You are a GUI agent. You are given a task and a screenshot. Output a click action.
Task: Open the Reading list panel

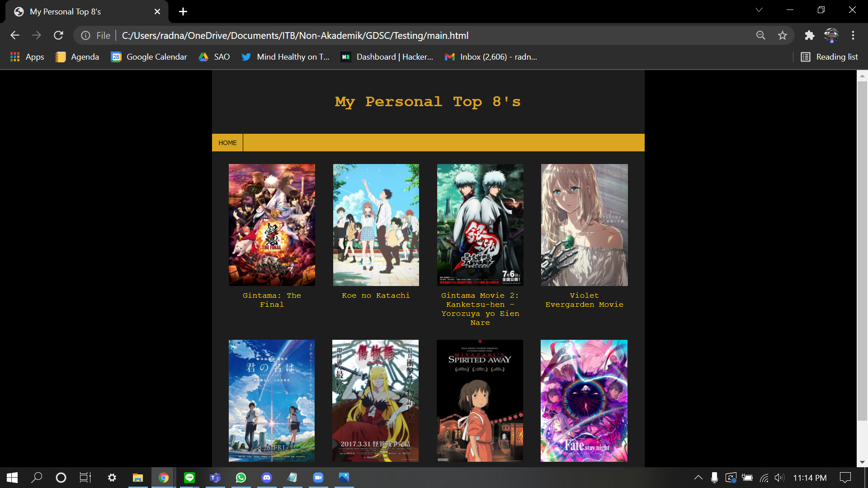pyautogui.click(x=830, y=57)
